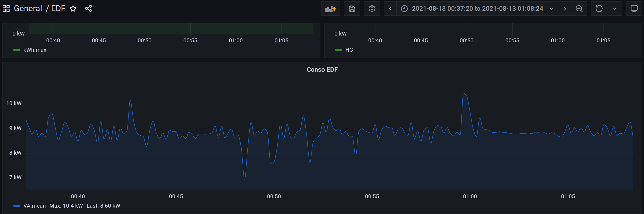Click the 7 kW axis label in Conso EDF
The width and height of the screenshot is (644, 214).
coord(15,177)
